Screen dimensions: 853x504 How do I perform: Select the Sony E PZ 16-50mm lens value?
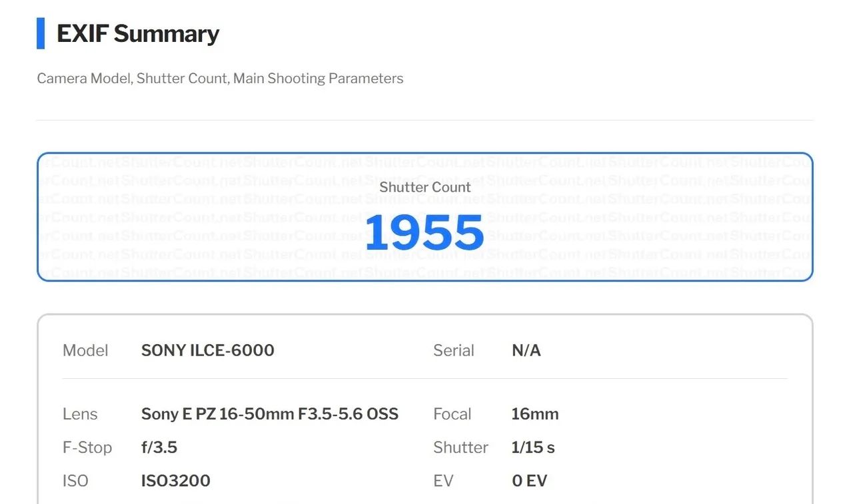click(269, 414)
